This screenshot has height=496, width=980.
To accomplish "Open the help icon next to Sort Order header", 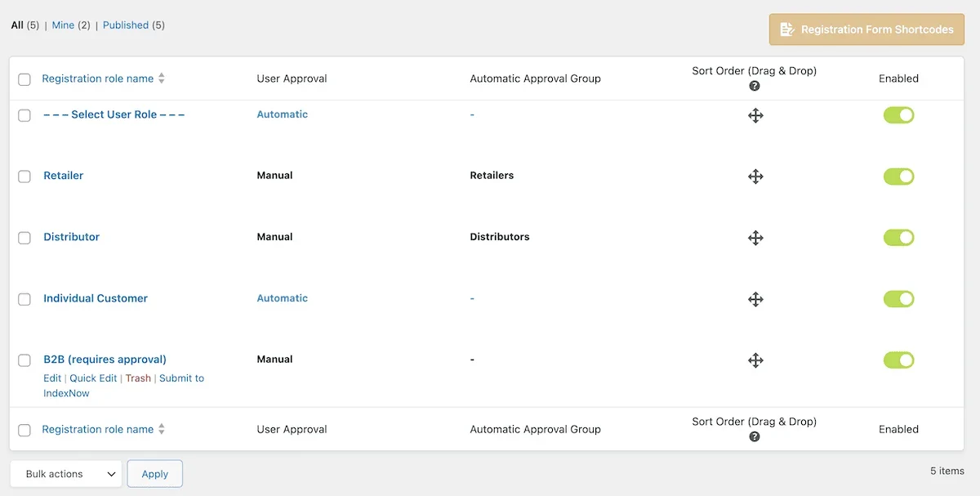I will [754, 85].
